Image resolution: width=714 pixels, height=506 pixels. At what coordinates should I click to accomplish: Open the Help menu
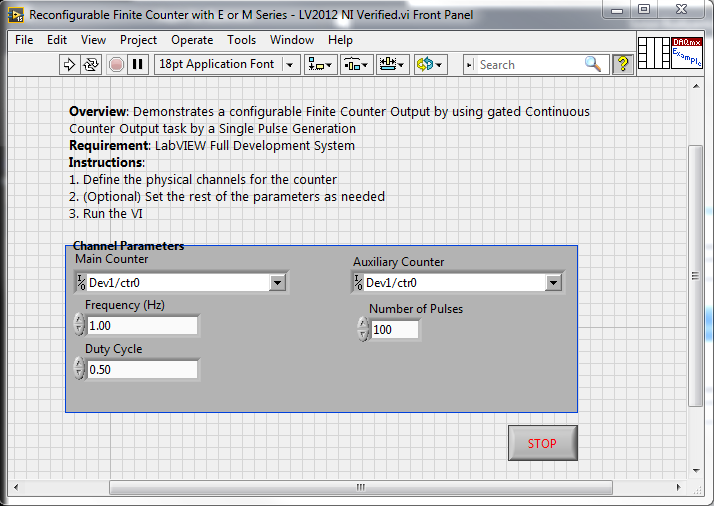[x=340, y=40]
